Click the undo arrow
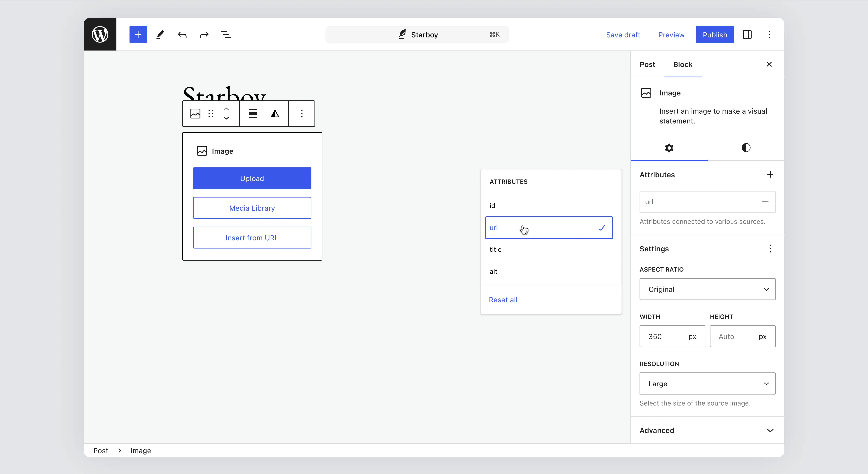 [x=182, y=34]
